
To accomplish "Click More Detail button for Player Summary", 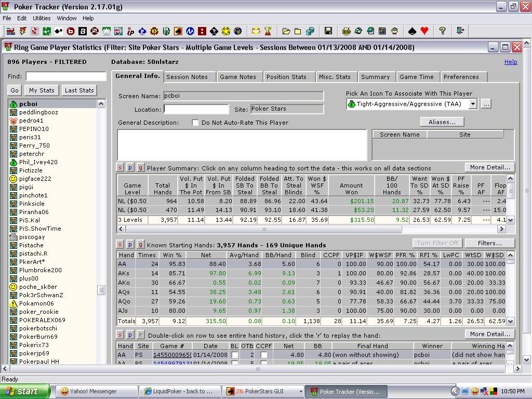I will 490,167.
